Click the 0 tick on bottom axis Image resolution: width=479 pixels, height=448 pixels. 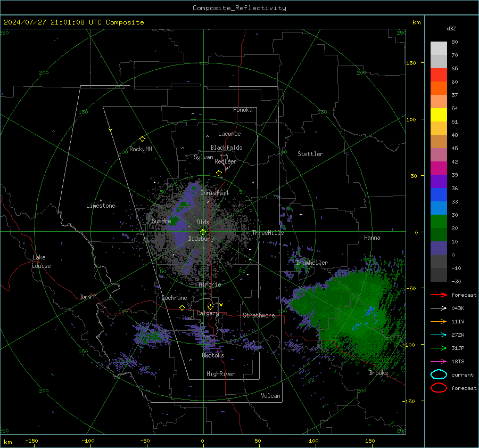pyautogui.click(x=202, y=441)
